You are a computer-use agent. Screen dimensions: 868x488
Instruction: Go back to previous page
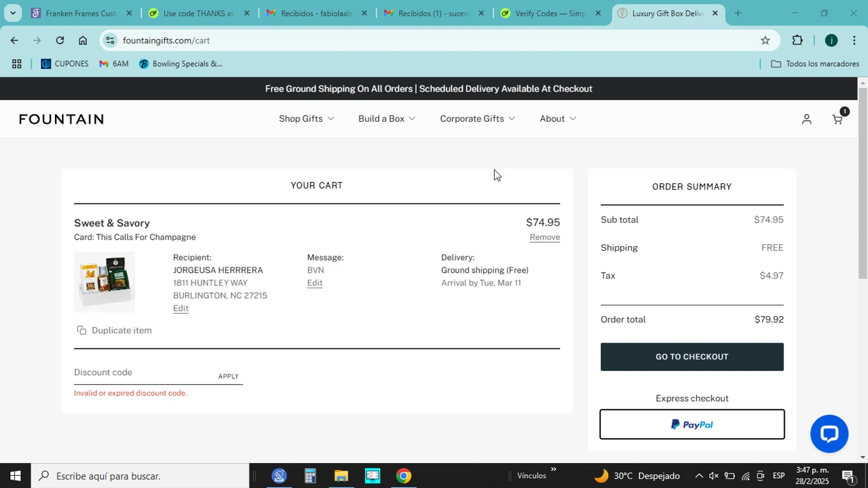(14, 41)
